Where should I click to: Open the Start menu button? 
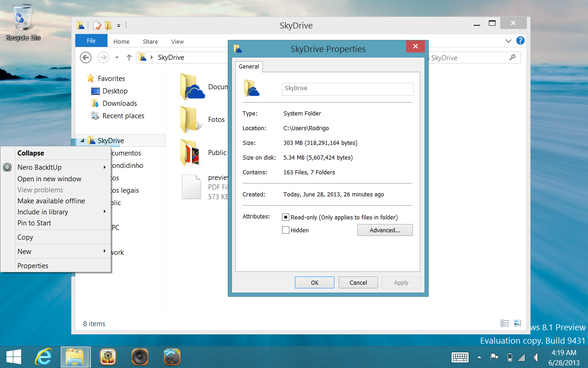tap(14, 357)
